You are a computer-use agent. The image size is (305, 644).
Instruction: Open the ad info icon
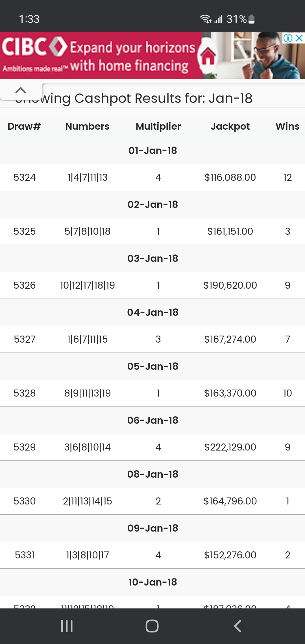pyautogui.click(x=288, y=38)
